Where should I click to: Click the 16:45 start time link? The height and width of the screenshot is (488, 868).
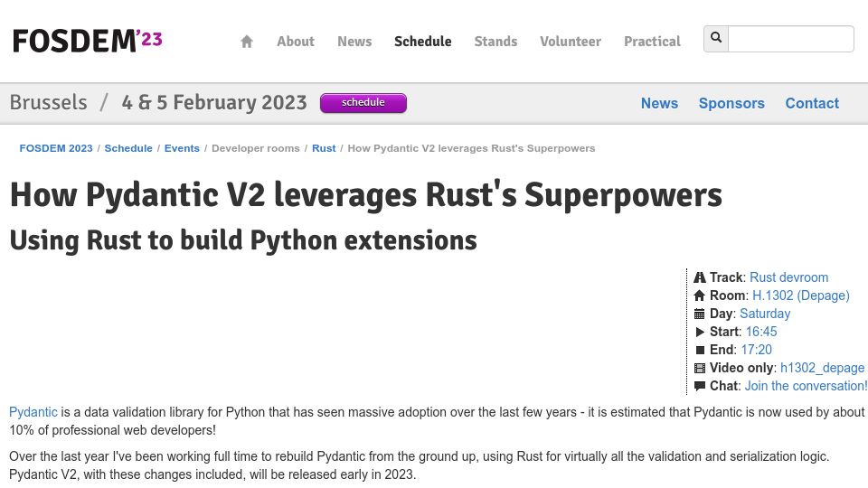(x=761, y=332)
